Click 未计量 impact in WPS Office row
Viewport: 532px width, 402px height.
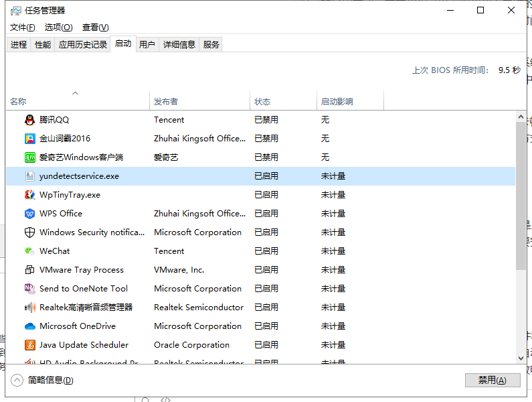[333, 214]
